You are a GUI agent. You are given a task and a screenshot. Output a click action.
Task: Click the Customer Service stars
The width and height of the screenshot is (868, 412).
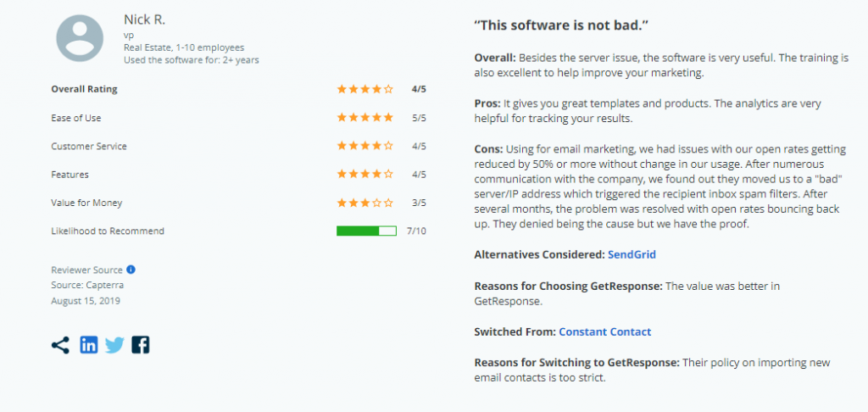[x=365, y=146]
